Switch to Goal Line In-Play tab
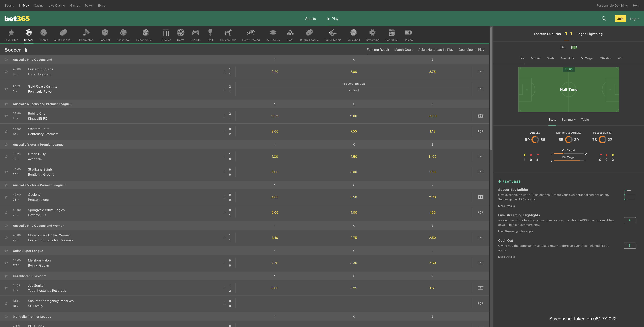Viewport: 644px width, 327px height. tap(471, 50)
